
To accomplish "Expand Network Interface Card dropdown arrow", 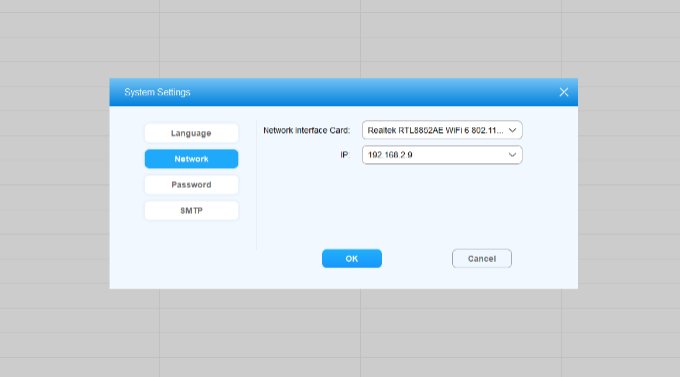I will click(512, 130).
